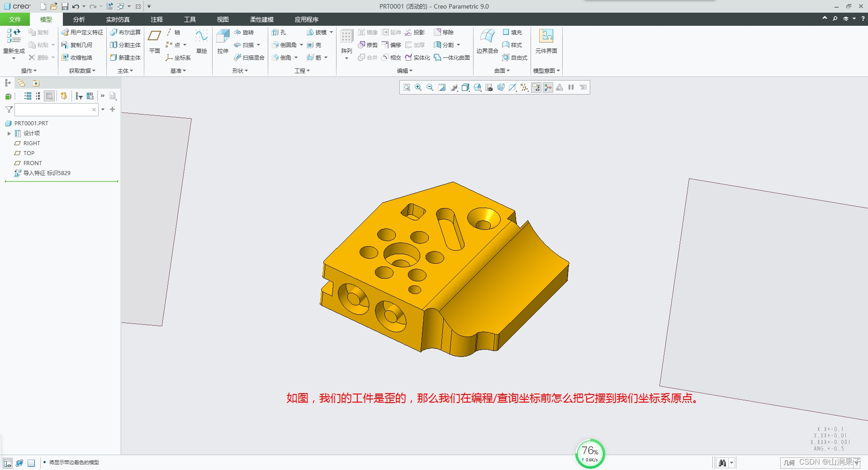Open the 边界混合 boundary blend tool
Viewport: 868px width, 470px height.
coord(487,36)
